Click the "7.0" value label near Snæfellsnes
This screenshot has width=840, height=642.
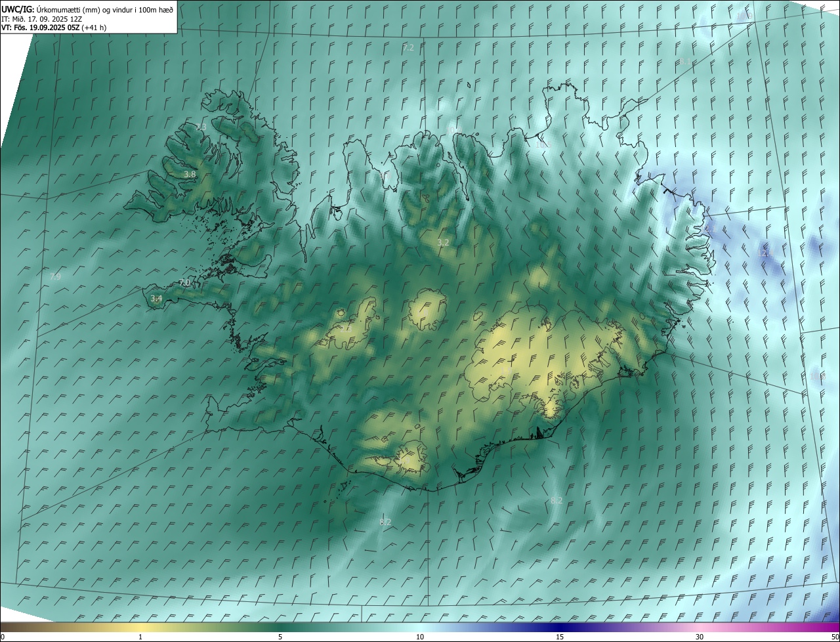tap(184, 283)
